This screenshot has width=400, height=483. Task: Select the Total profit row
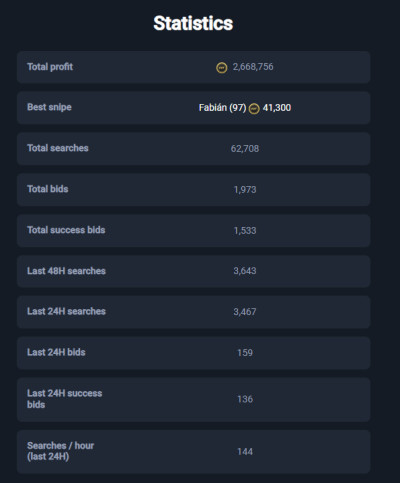[x=193, y=67]
